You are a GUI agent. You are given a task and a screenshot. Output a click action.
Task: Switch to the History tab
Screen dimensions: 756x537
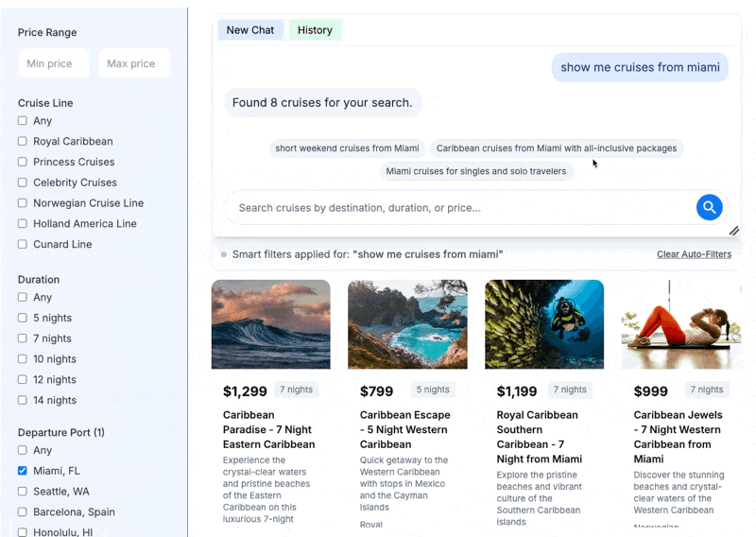[x=315, y=30]
